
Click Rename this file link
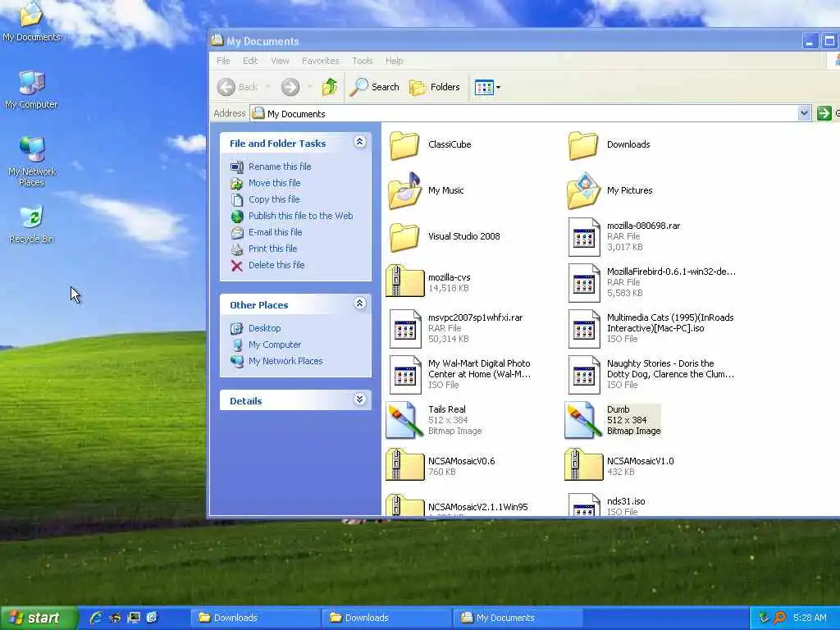pos(280,167)
